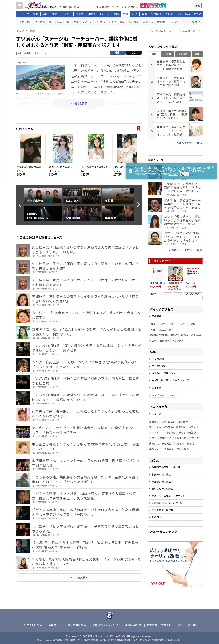Image resolution: width=219 pixels, height=644 pixels.
Task: Open the 嵐 LIVE Blu-r product
Action: (x=157, y=277)
